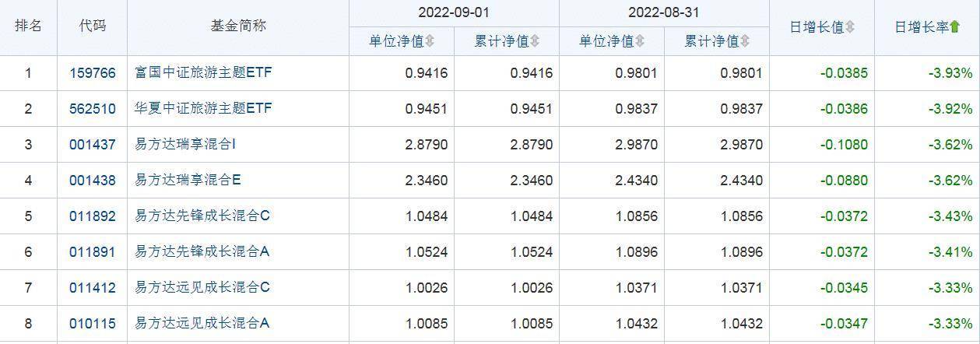Image resolution: width=980 pixels, height=344 pixels.
Task: Click the 2022-09-01 date header
Action: pyautogui.click(x=454, y=12)
